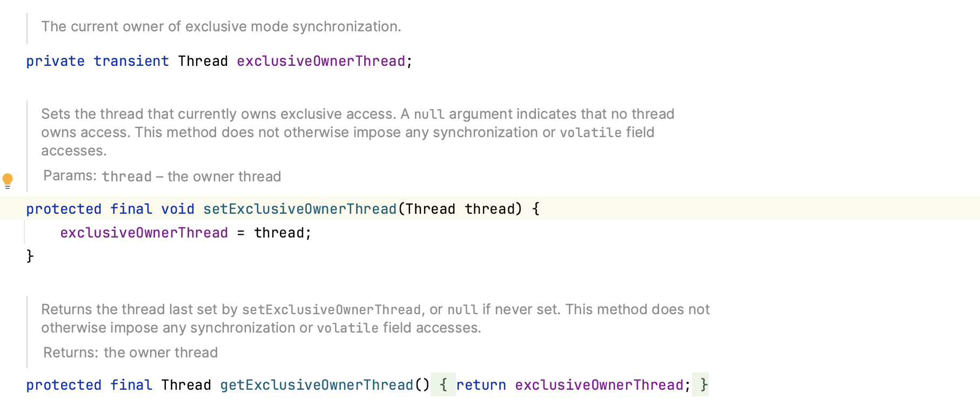Click the Thread parameter type in setExclusiveOwnerThread
980x420 pixels.
[x=431, y=209]
